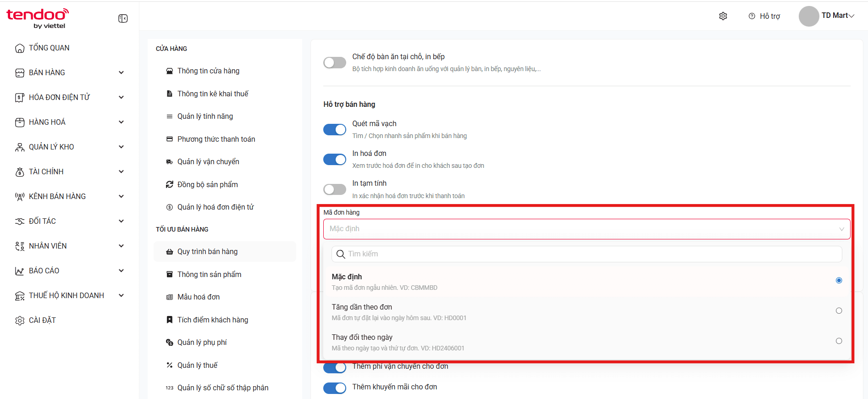Click the Thông tin cửa hàng store icon

click(170, 71)
